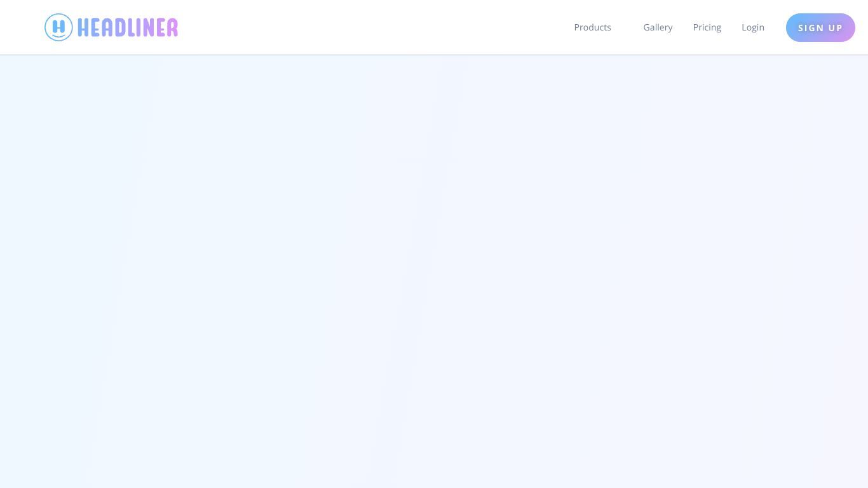
Task: Go to the Gallery page
Action: [658, 27]
